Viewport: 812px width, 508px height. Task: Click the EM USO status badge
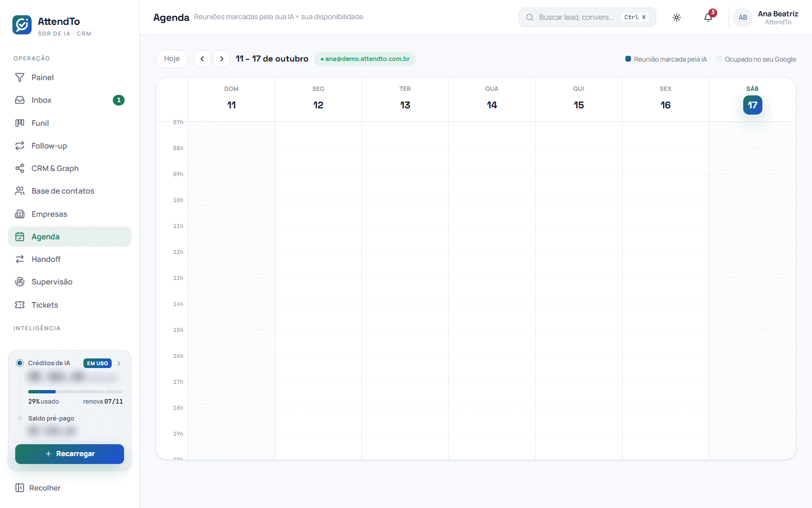point(98,364)
